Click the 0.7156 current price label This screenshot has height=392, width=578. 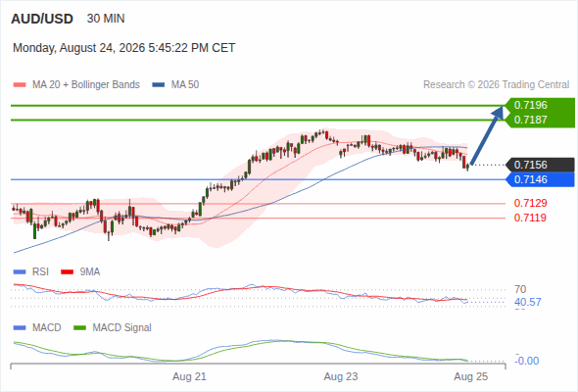(540, 165)
